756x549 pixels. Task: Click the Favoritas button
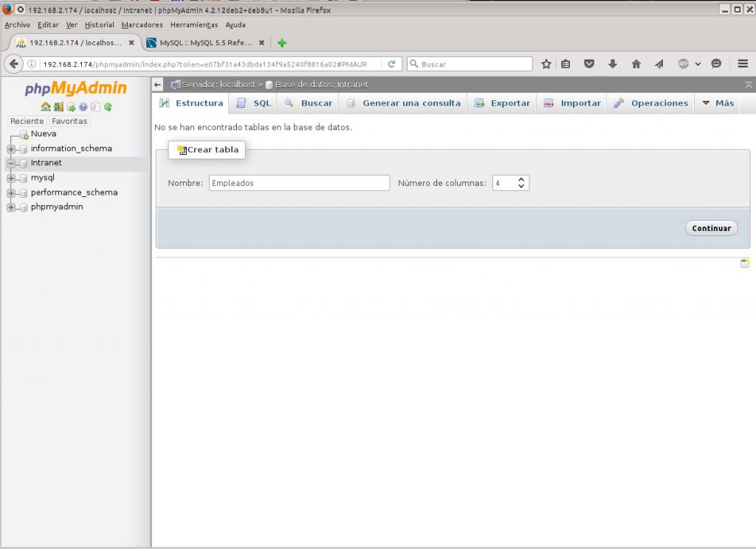(x=69, y=121)
